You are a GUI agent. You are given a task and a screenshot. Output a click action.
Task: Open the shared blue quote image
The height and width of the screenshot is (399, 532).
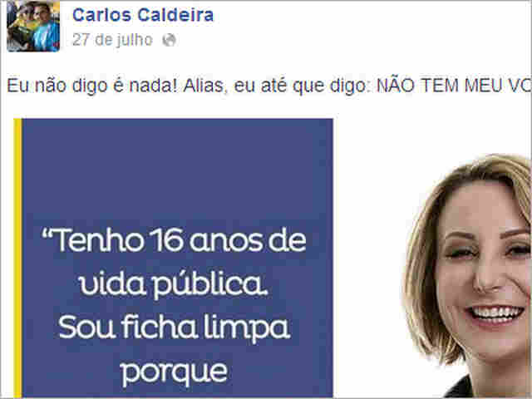coord(174,259)
